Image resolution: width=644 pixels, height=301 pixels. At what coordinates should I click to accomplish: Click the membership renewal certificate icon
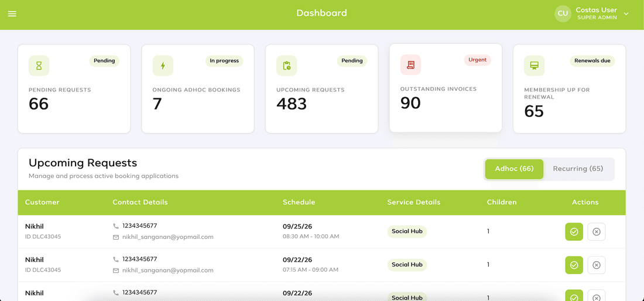pyautogui.click(x=535, y=66)
